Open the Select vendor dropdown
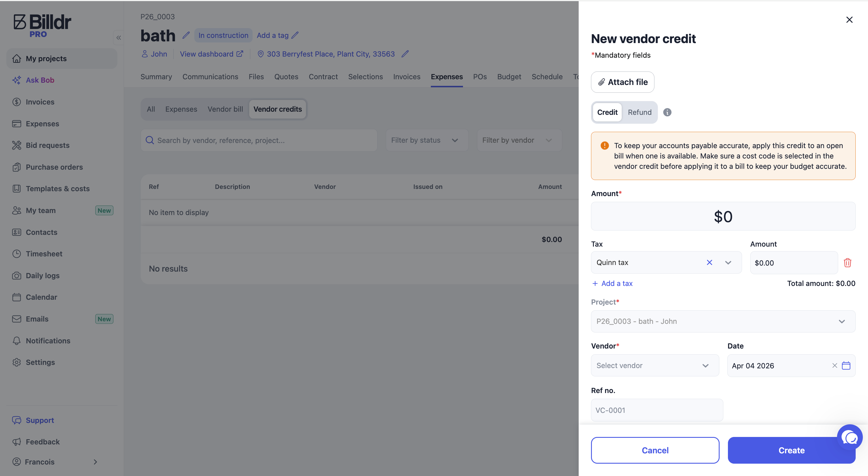This screenshot has height=476, width=868. [655, 365]
